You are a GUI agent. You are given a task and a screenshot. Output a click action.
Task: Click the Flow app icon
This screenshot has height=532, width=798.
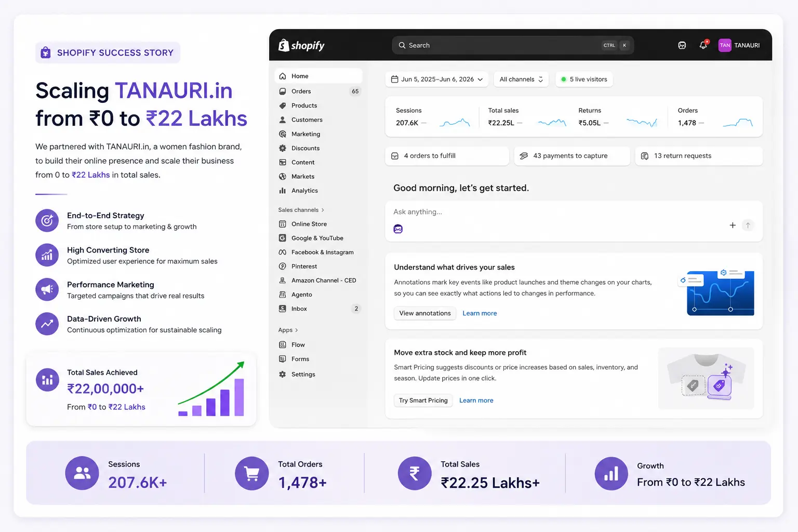(283, 344)
